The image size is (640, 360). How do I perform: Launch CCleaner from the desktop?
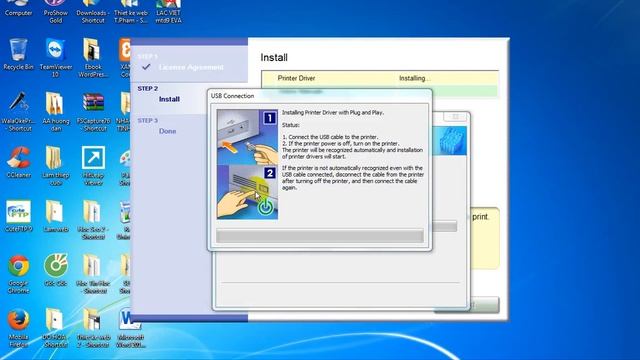coord(18,162)
